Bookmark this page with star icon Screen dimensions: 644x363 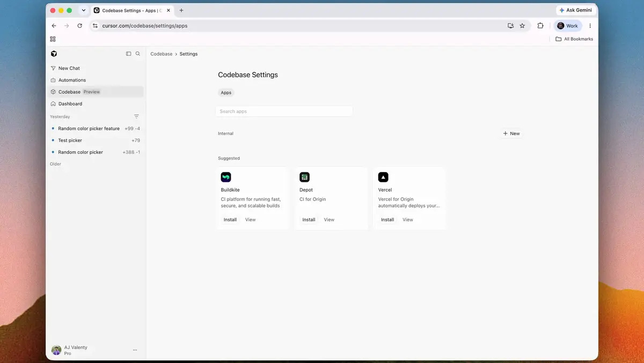[522, 26]
